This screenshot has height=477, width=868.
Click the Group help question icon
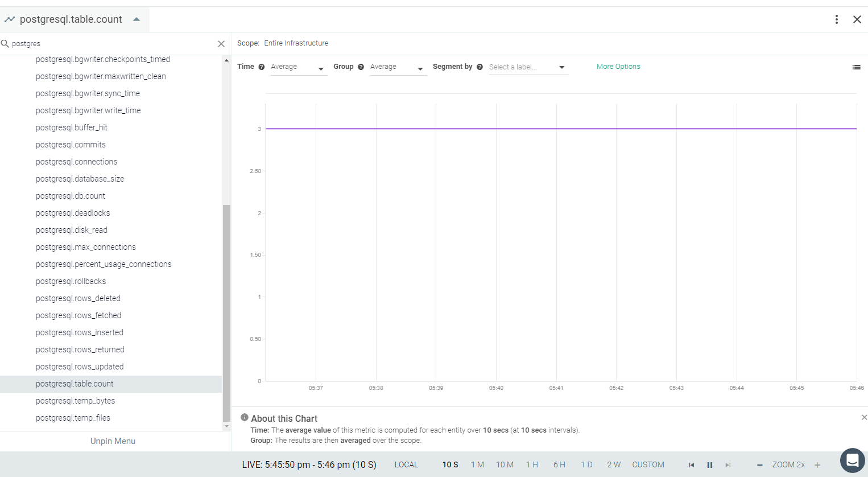[x=361, y=67]
